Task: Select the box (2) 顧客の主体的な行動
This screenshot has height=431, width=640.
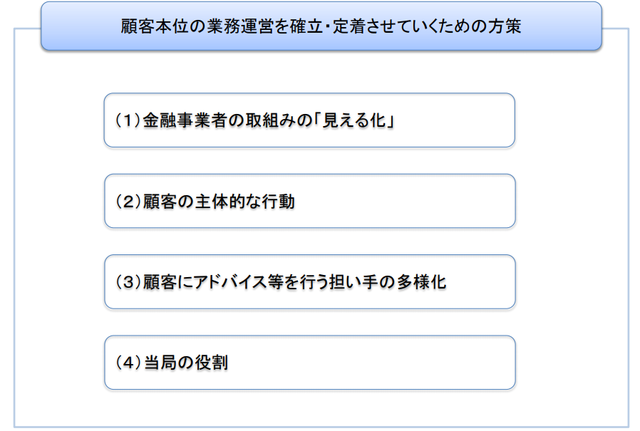Action: click(x=309, y=201)
